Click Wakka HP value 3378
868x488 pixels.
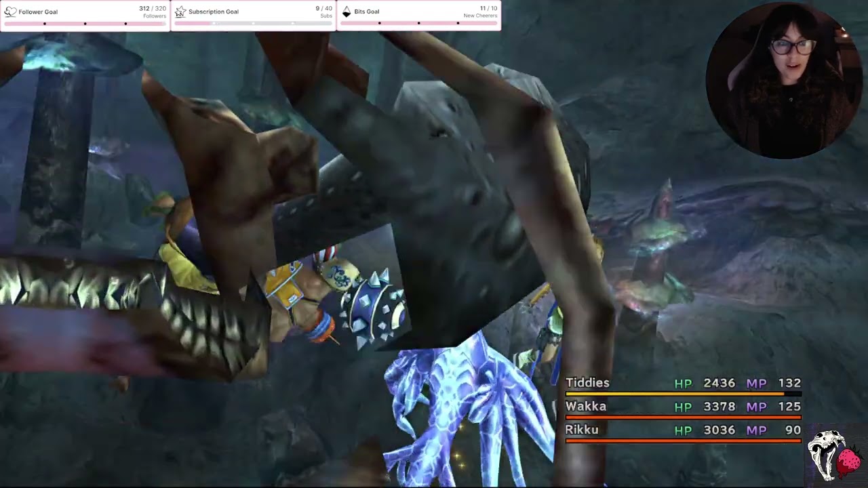point(719,406)
